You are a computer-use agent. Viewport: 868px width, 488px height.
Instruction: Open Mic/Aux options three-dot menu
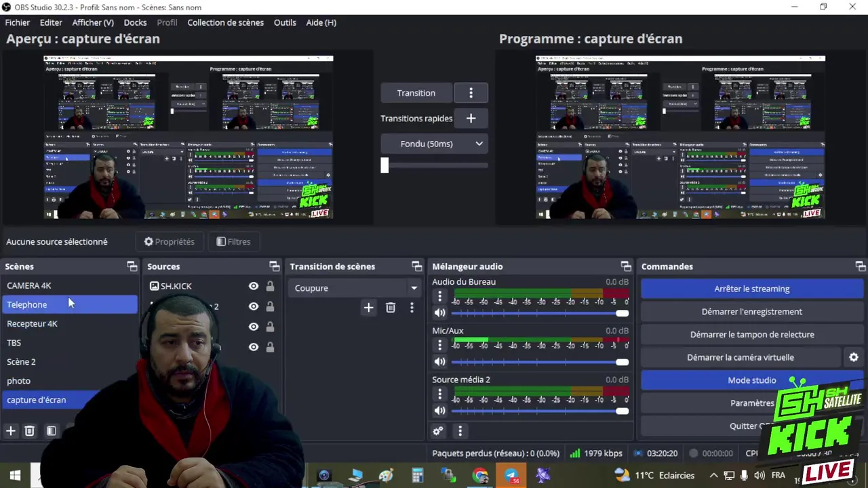(x=439, y=345)
